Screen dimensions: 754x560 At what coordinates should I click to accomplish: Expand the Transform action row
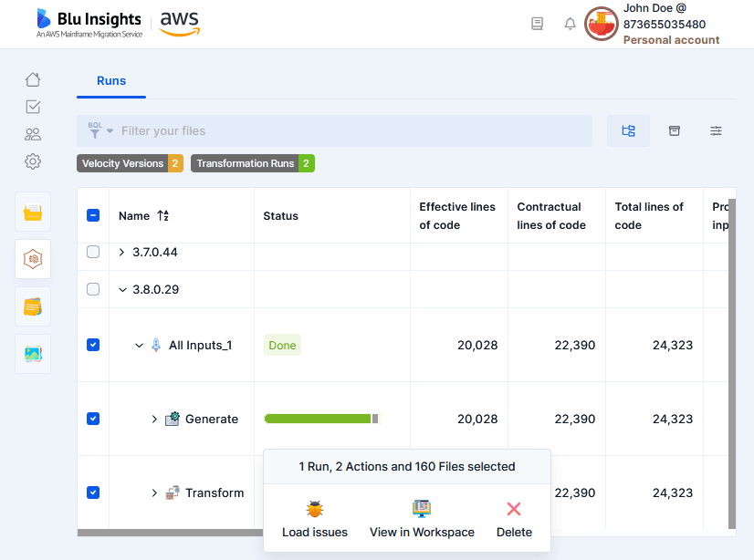pos(154,493)
